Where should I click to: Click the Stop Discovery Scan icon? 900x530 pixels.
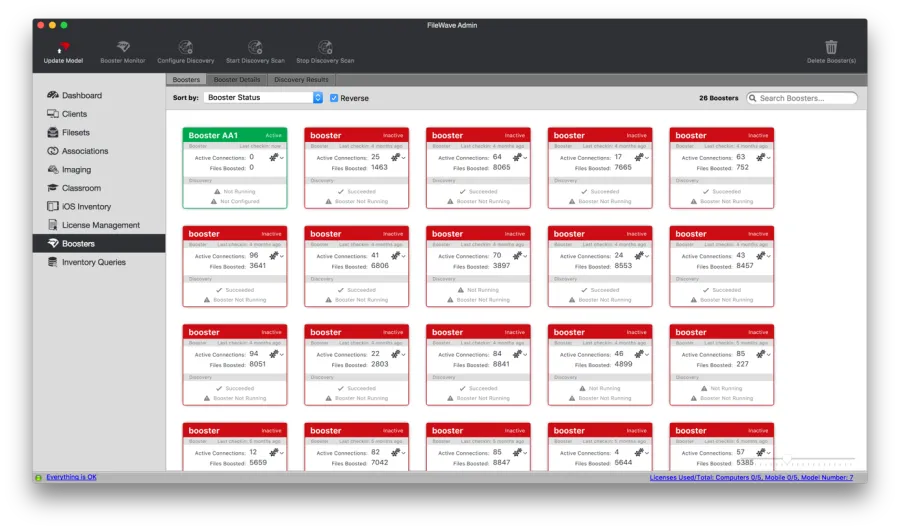point(325,47)
